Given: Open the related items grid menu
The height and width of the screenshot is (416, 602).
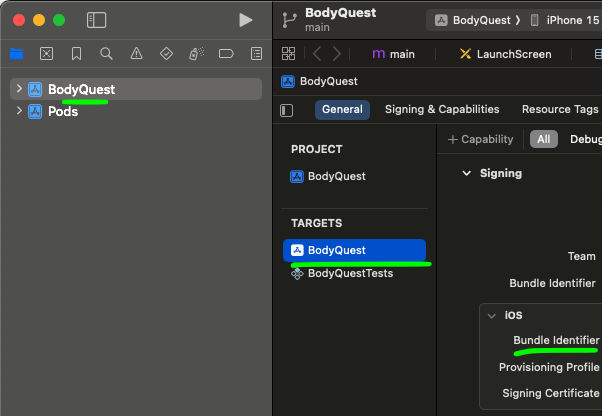Looking at the screenshot, I should click(x=288, y=54).
